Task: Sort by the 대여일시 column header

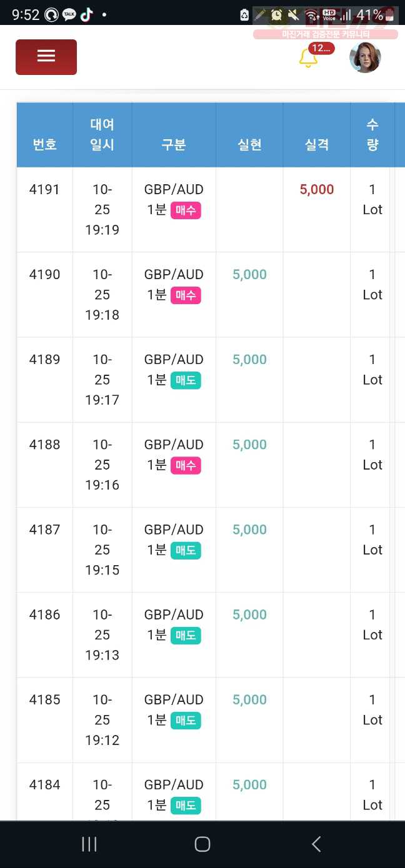Action: pos(102,135)
